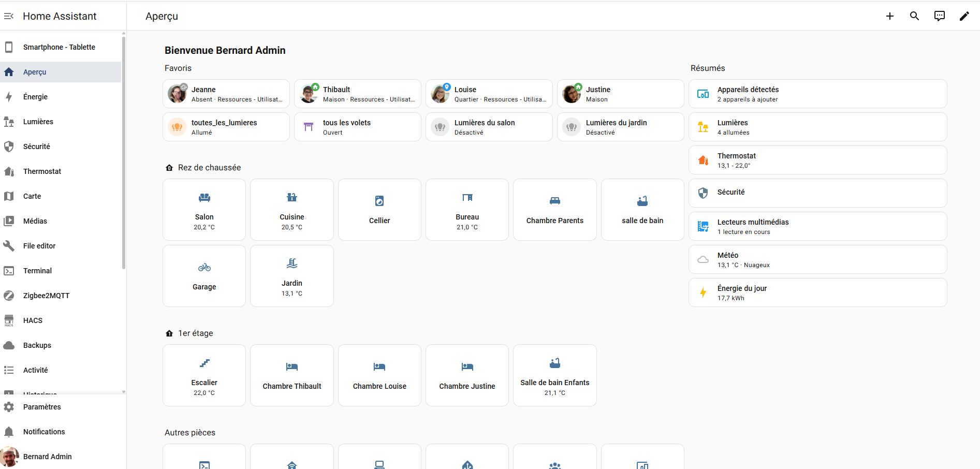
Task: Collapse the Home Assistant sidebar menu icon
Action: pyautogui.click(x=9, y=16)
